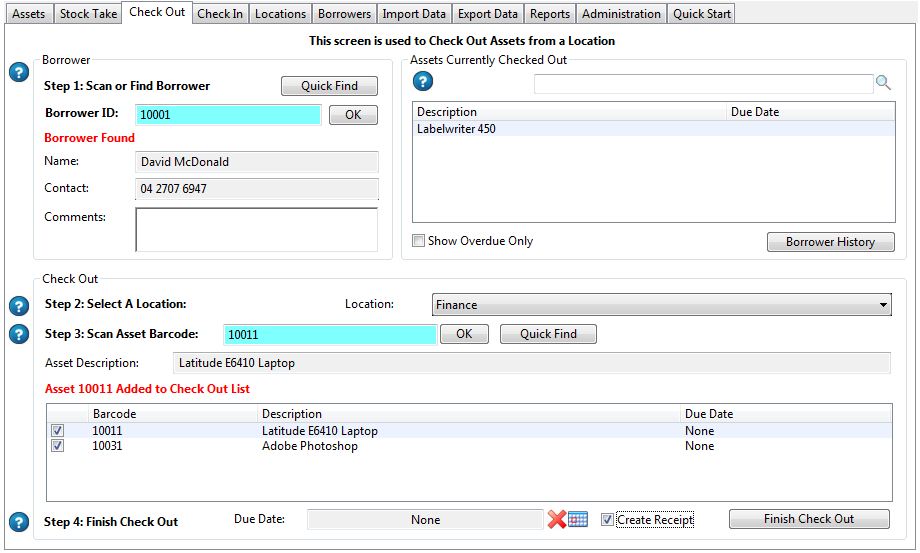
Task: Uncheck the Create Receipt checkbox
Action: tap(607, 519)
